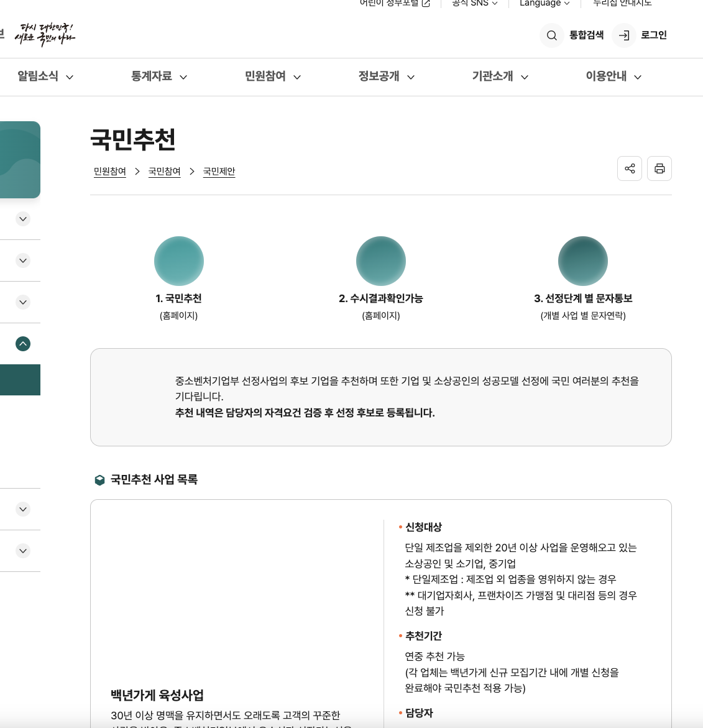Viewport: 703px width, 728px height.
Task: Collapse the expanded sidebar section with dark chevron
Action: coord(23,344)
